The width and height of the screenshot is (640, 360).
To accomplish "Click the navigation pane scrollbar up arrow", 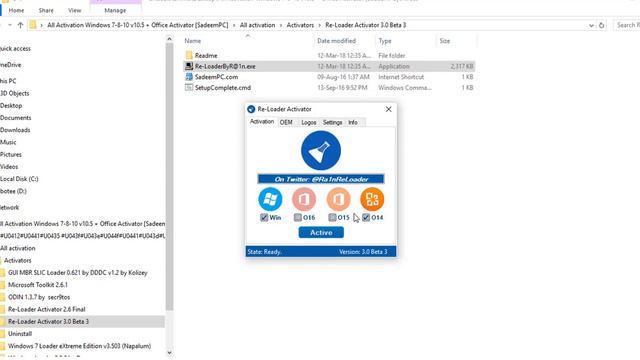I will pos(169,39).
